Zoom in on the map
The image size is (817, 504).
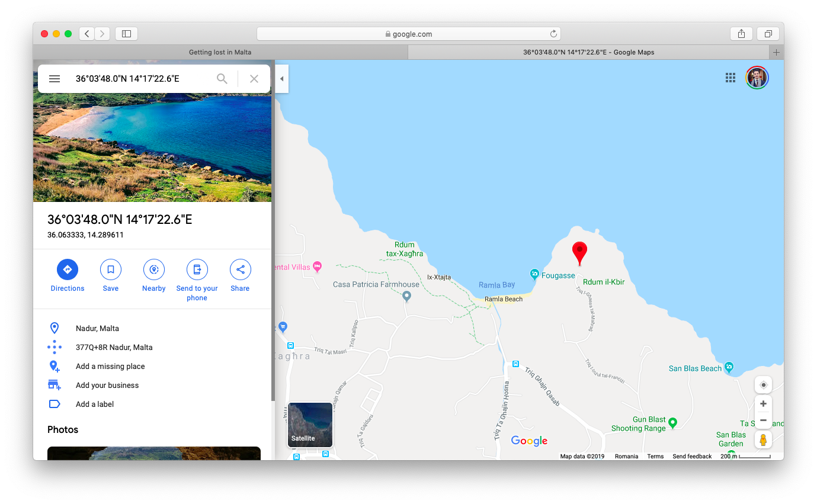click(x=763, y=404)
